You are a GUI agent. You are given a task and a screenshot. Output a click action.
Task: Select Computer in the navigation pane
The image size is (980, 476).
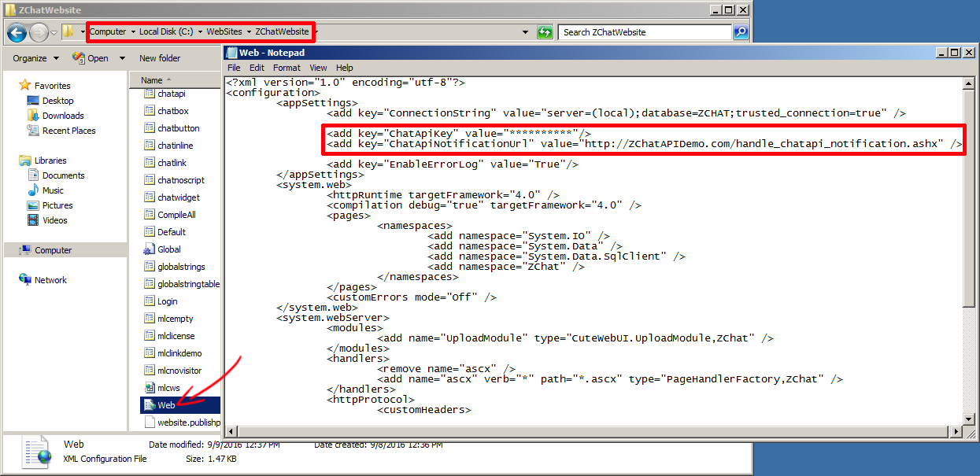pyautogui.click(x=53, y=250)
